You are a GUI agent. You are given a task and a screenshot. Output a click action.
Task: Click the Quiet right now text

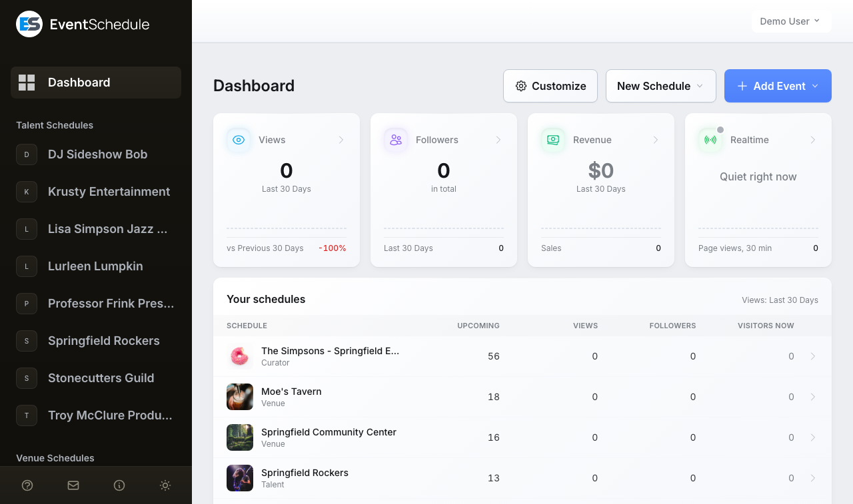(758, 176)
